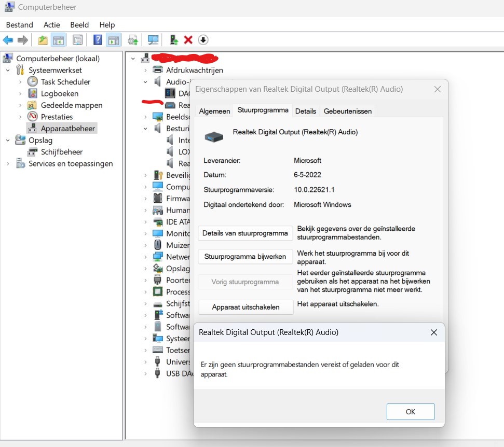Open the Beeld menu
Image resolution: width=504 pixels, height=447 pixels.
pyautogui.click(x=79, y=25)
